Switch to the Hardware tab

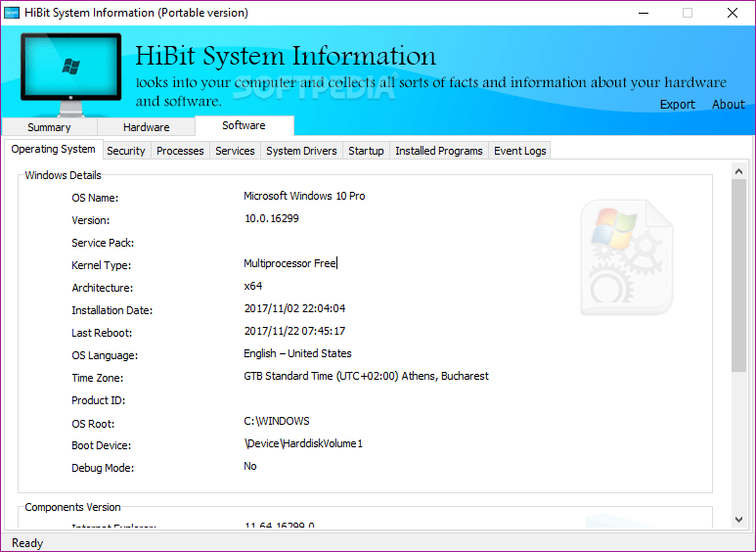pyautogui.click(x=146, y=127)
